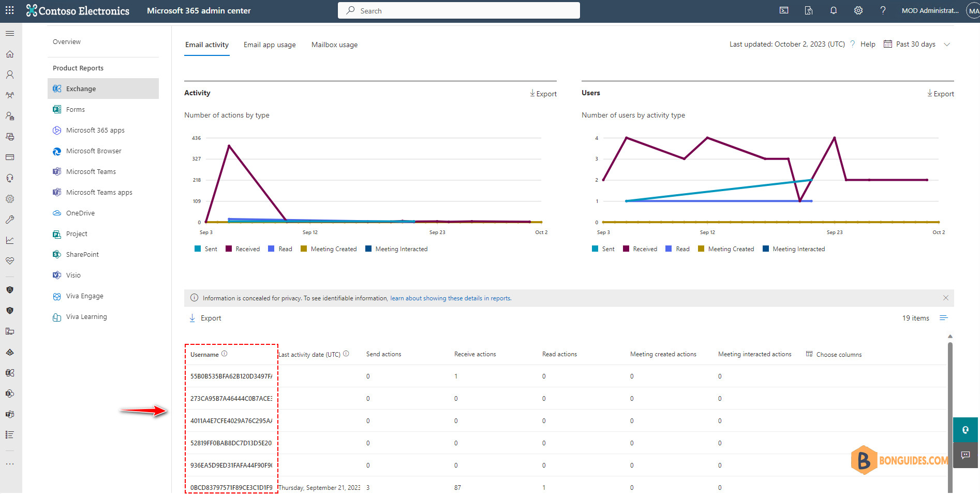This screenshot has height=494, width=980.
Task: Export the user details table
Action: pyautogui.click(x=205, y=318)
